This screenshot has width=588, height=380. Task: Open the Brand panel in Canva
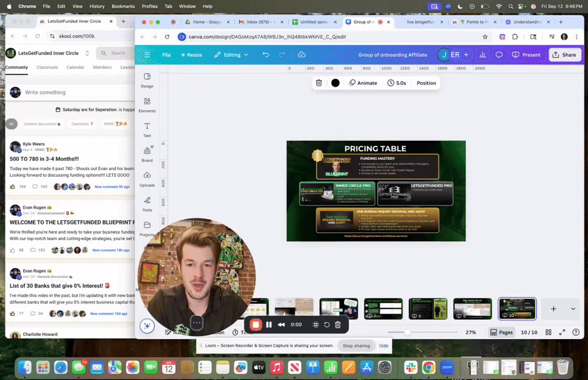pyautogui.click(x=147, y=154)
